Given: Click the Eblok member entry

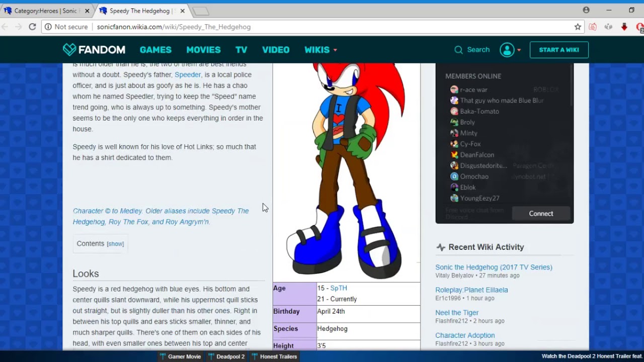Looking at the screenshot, I should [x=468, y=188].
